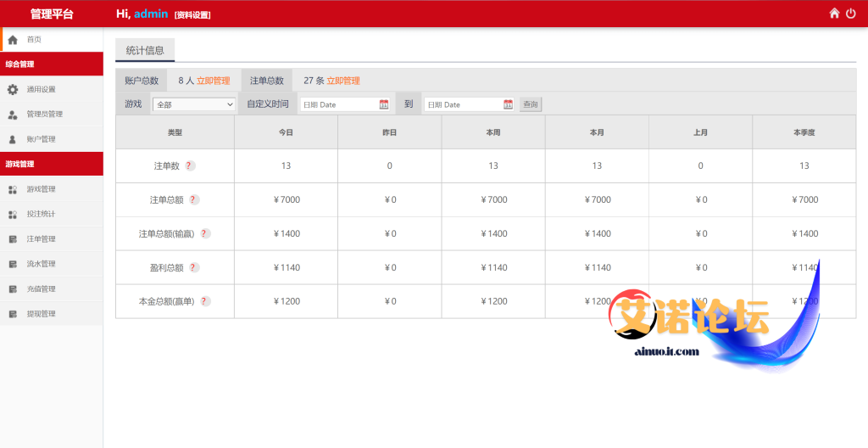Click the calendar icon of start date

[x=384, y=104]
